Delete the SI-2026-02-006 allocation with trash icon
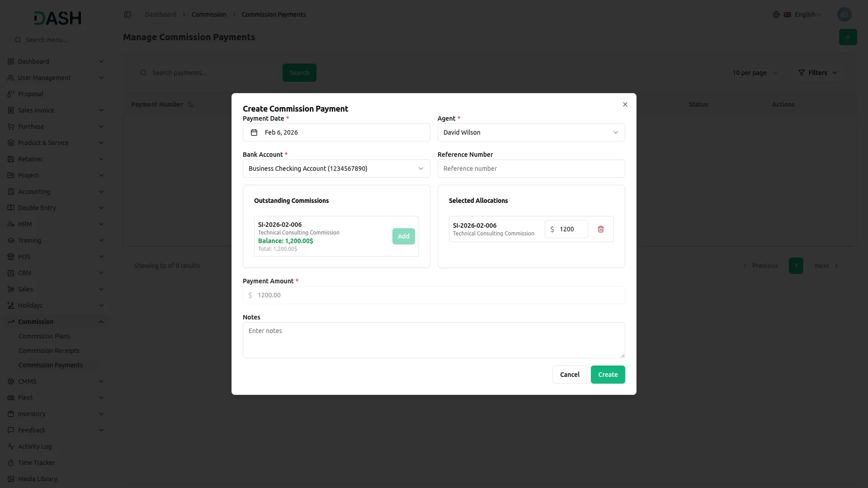This screenshot has height=488, width=868. click(x=601, y=229)
